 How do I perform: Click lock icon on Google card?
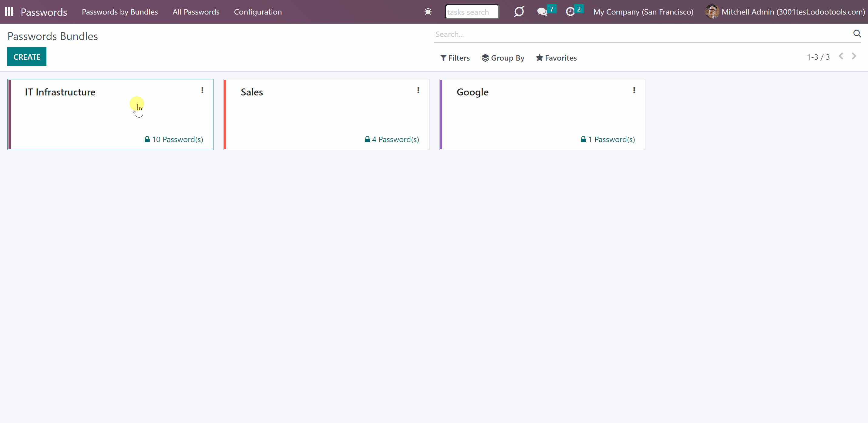pos(583,139)
